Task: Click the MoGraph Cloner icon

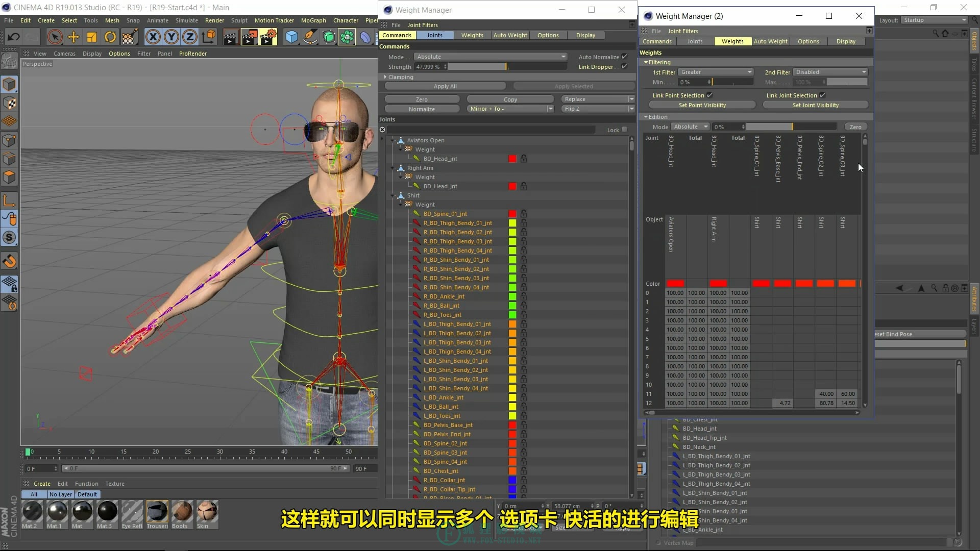Action: (347, 37)
